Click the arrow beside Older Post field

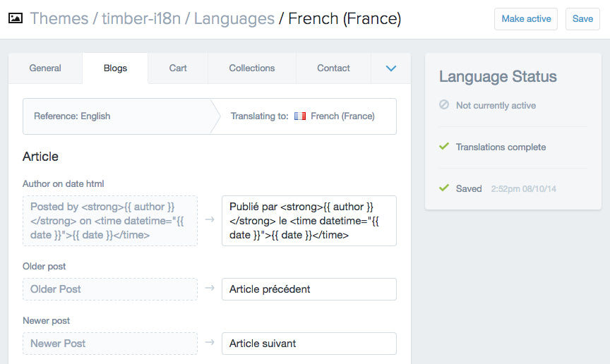click(209, 289)
